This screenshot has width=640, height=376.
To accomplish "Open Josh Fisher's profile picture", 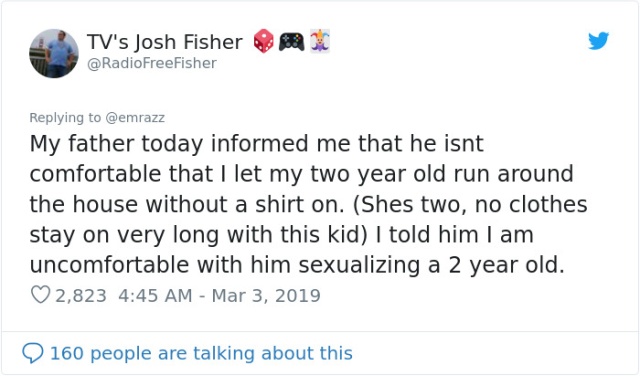I will (x=54, y=53).
